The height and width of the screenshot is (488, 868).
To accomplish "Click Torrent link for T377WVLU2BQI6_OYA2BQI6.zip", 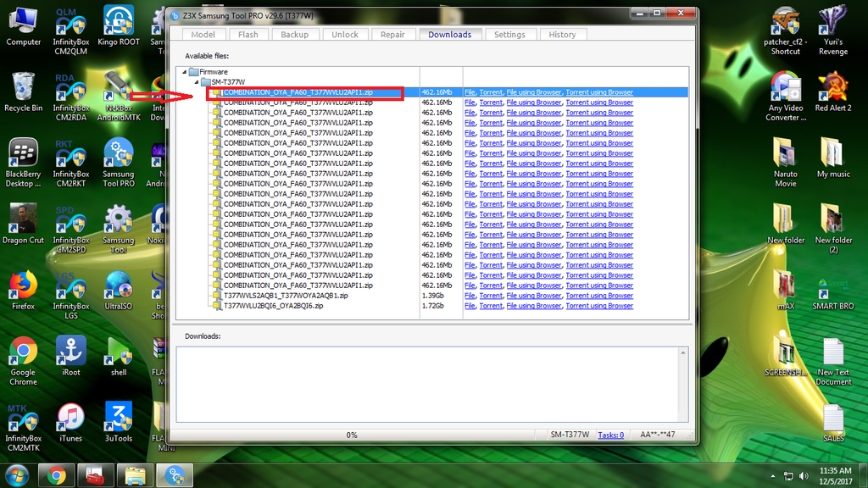I will 491,306.
